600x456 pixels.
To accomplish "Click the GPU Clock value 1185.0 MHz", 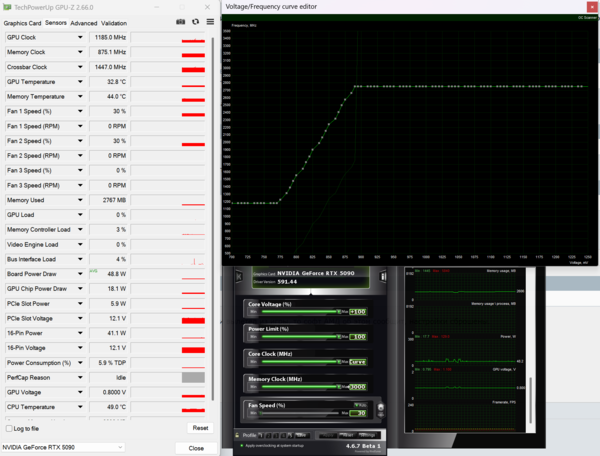I will 109,37.
